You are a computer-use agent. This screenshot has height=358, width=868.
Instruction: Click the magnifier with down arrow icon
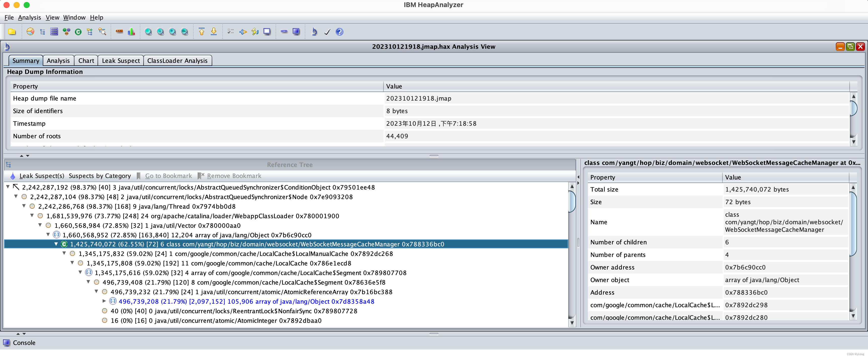160,32
